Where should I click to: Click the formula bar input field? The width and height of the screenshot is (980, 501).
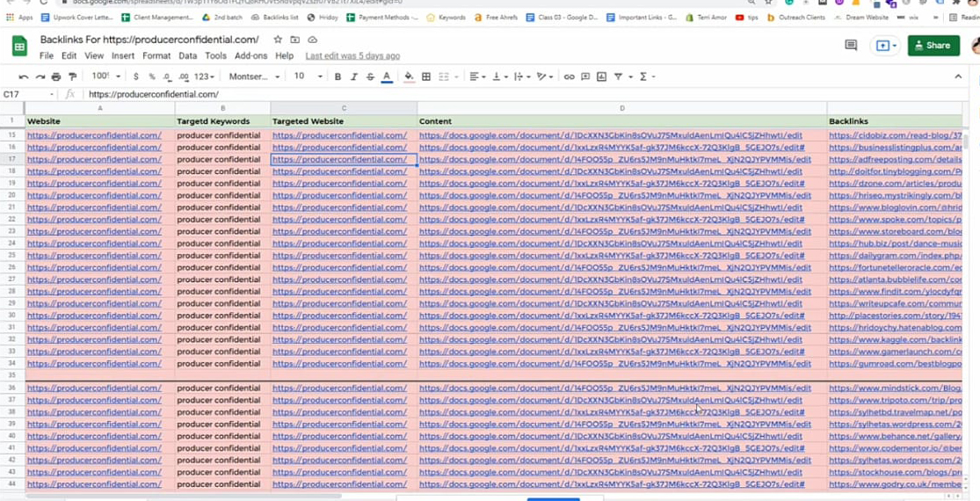click(439, 94)
